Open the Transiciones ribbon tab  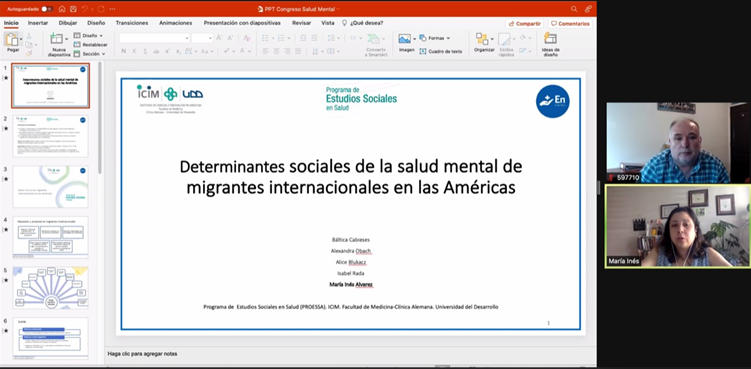click(132, 23)
